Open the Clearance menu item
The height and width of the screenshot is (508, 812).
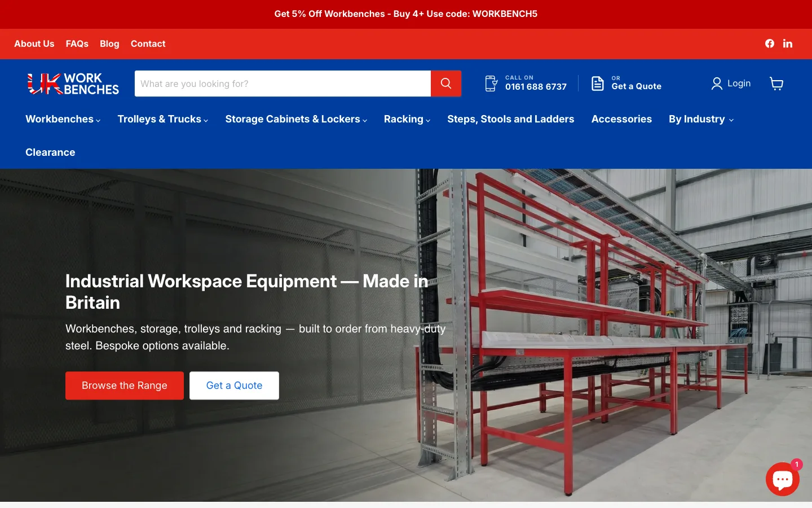coord(50,152)
